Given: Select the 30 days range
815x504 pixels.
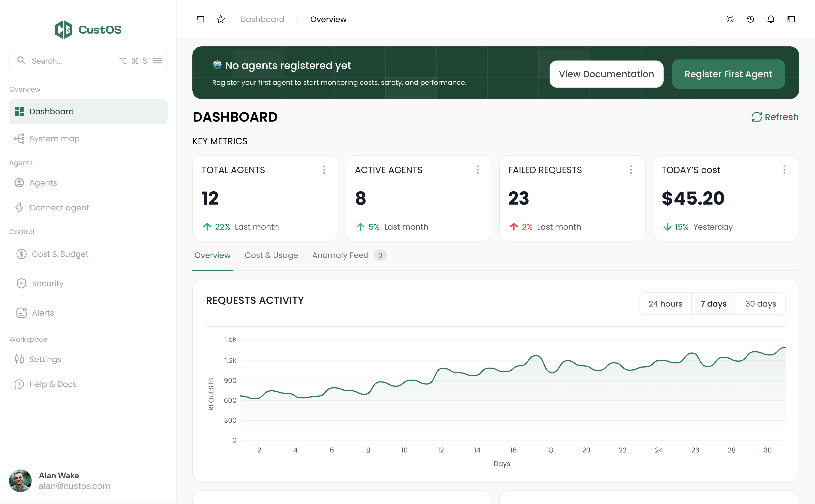Looking at the screenshot, I should 761,304.
